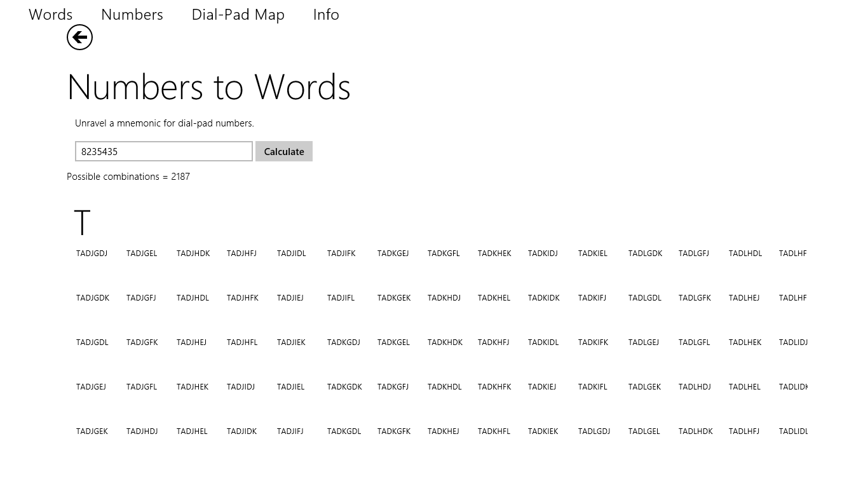Select the word TADJIDJ

click(241, 387)
